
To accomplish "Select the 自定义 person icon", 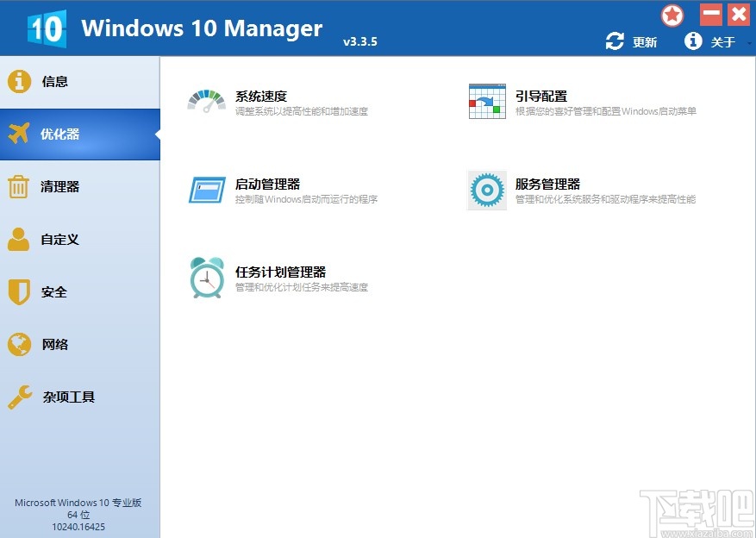I will click(x=17, y=240).
